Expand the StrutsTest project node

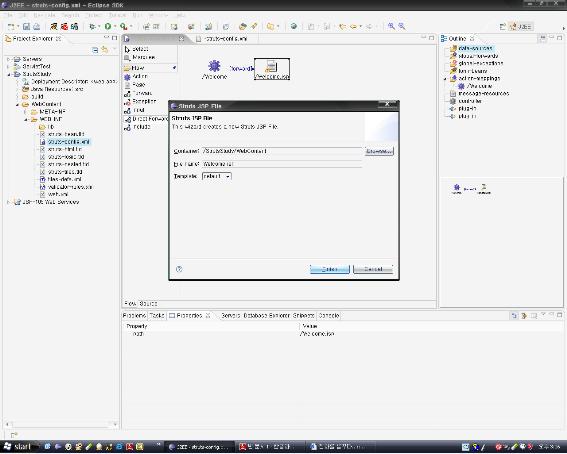point(8,67)
